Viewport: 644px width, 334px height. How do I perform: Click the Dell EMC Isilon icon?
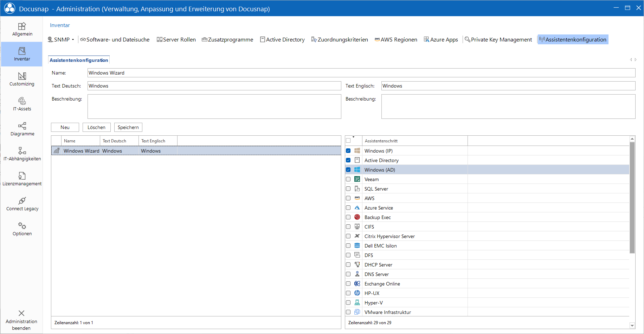click(357, 246)
